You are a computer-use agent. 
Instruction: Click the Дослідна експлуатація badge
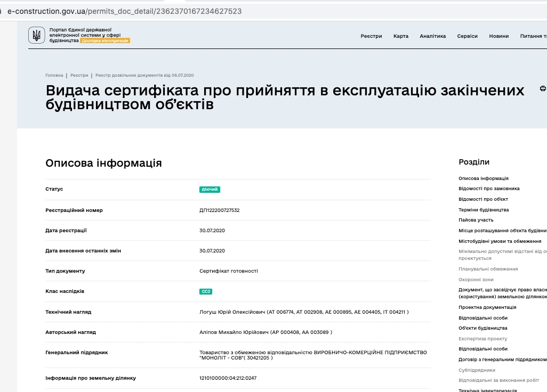click(105, 41)
